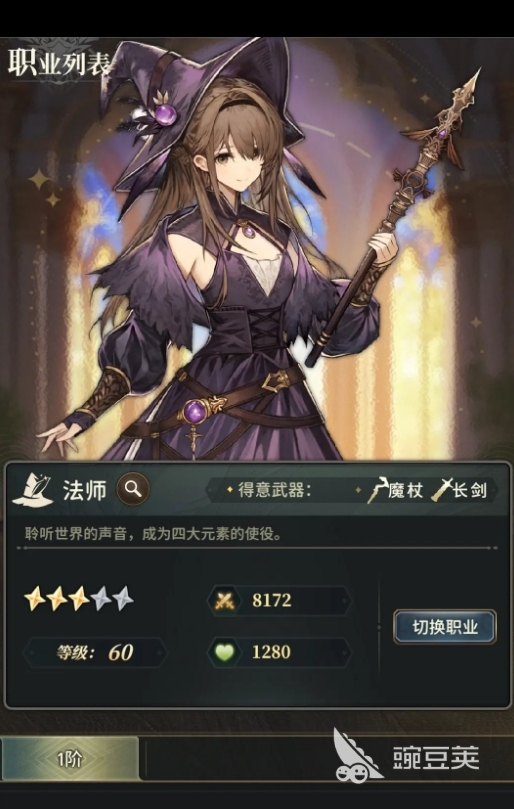The height and width of the screenshot is (809, 514).
Task: Tap the 职业列表 header title
Action: click(59, 63)
